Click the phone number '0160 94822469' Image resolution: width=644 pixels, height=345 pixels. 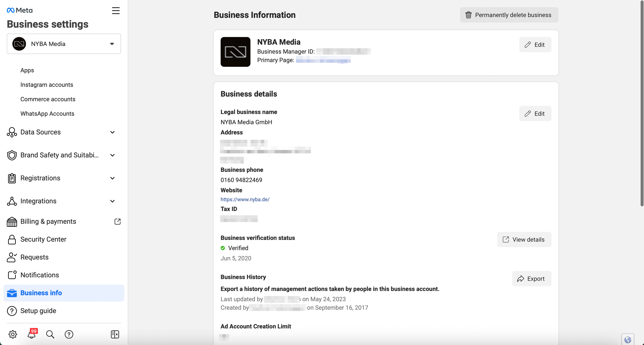tap(241, 180)
